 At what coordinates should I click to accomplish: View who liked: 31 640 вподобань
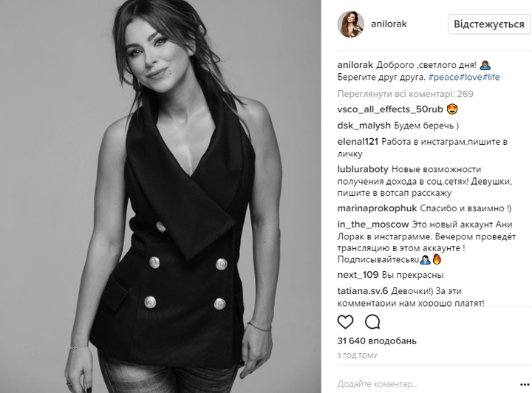point(377,341)
